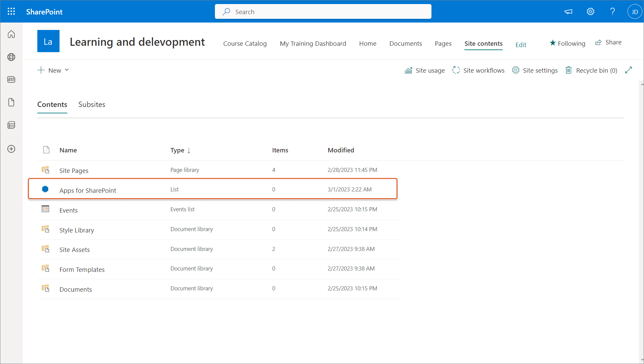The image size is (644, 364).
Task: Open Site settings
Action: 535,70
